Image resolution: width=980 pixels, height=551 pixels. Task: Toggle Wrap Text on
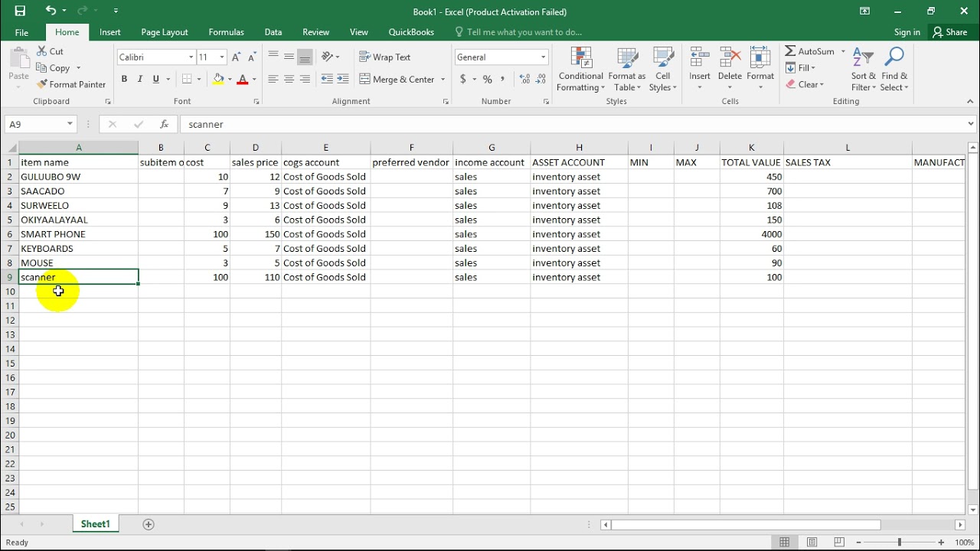pyautogui.click(x=385, y=57)
